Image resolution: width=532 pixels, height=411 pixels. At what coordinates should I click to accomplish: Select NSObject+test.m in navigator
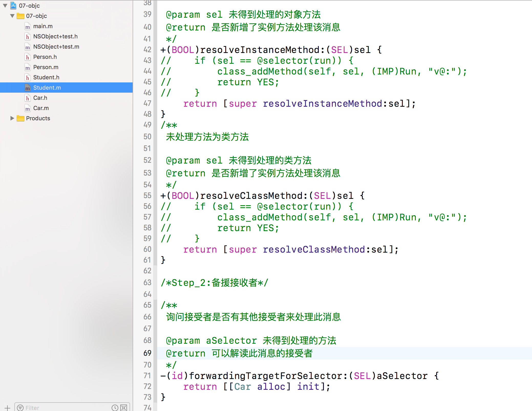pos(56,47)
